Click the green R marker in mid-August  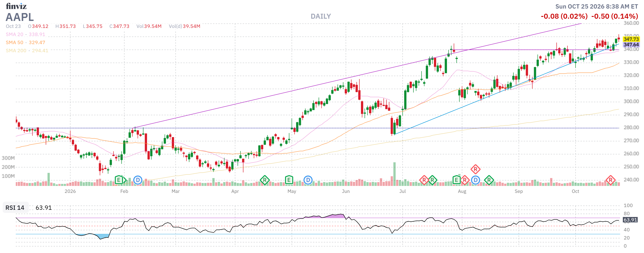tap(489, 180)
